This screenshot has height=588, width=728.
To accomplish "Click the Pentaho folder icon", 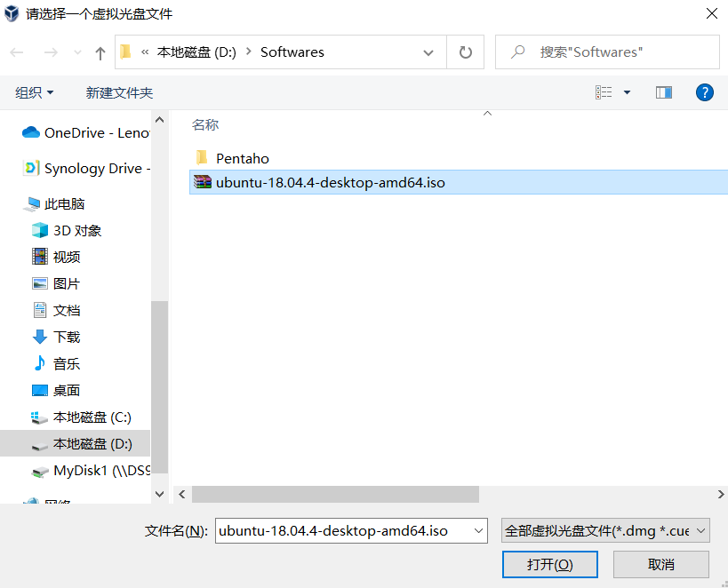I will (x=202, y=158).
